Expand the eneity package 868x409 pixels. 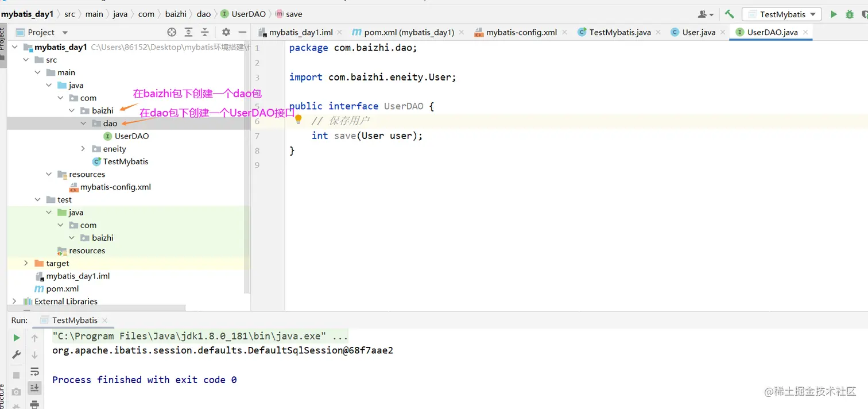(83, 149)
